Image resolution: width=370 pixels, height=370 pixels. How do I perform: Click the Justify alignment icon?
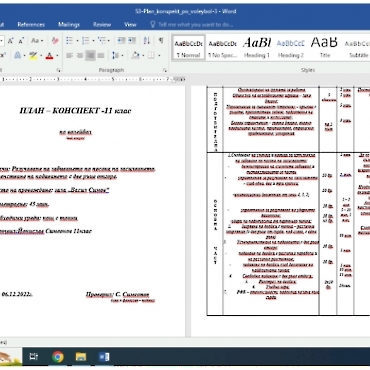pyautogui.click(x=101, y=55)
